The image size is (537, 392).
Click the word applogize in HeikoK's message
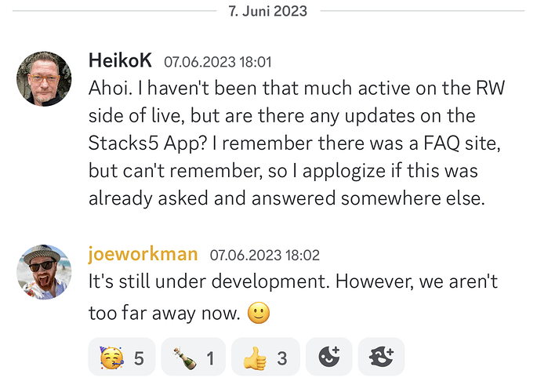343,171
